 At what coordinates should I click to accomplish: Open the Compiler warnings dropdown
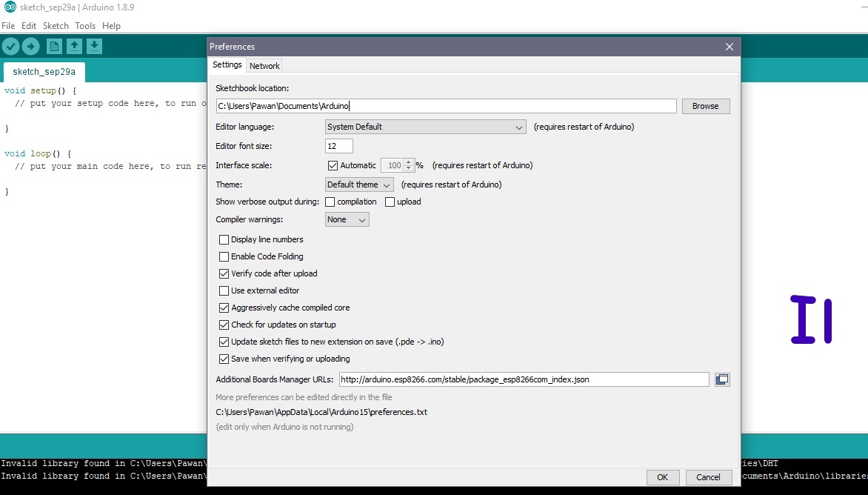coord(347,220)
